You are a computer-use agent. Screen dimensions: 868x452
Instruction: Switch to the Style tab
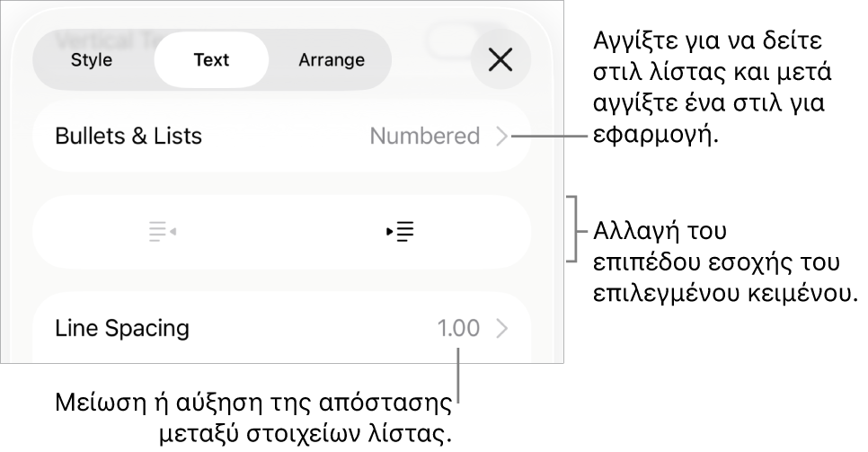coord(92,60)
